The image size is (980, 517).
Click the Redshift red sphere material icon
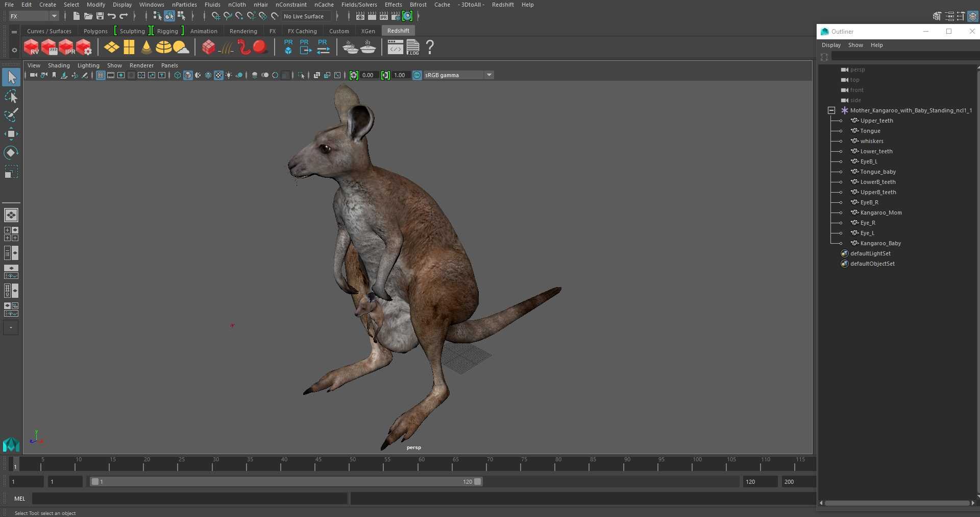click(x=260, y=48)
